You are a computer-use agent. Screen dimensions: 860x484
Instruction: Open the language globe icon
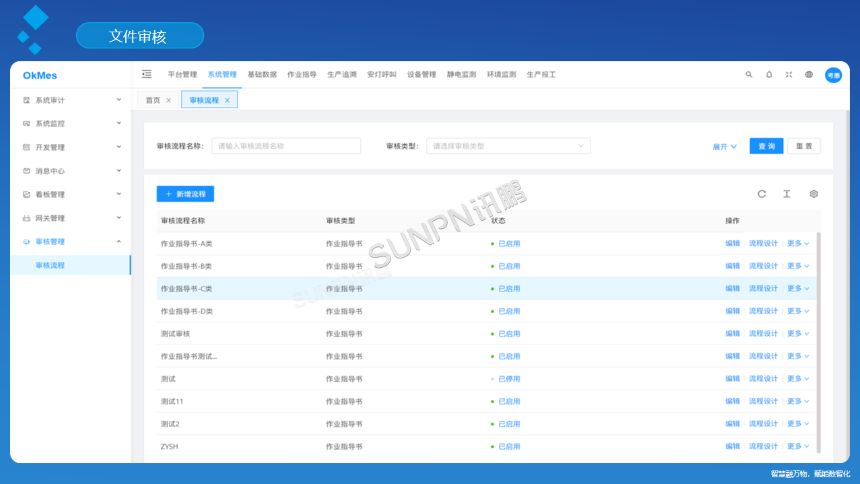(x=809, y=75)
